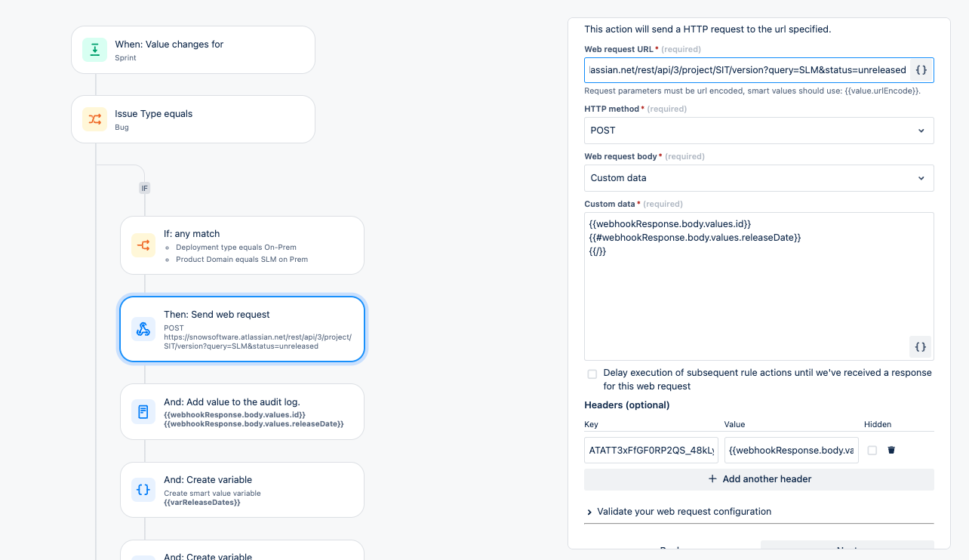Open smart values picker beside Web request URL
The image size is (969, 560).
920,69
